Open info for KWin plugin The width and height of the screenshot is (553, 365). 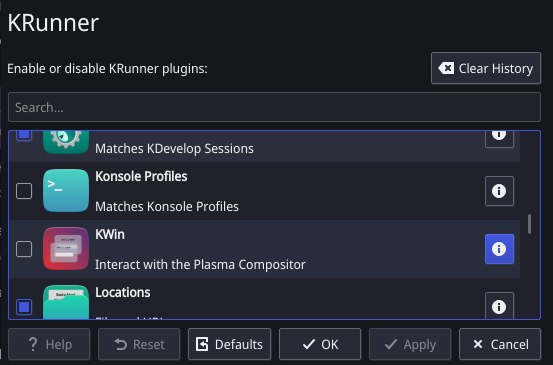point(499,249)
